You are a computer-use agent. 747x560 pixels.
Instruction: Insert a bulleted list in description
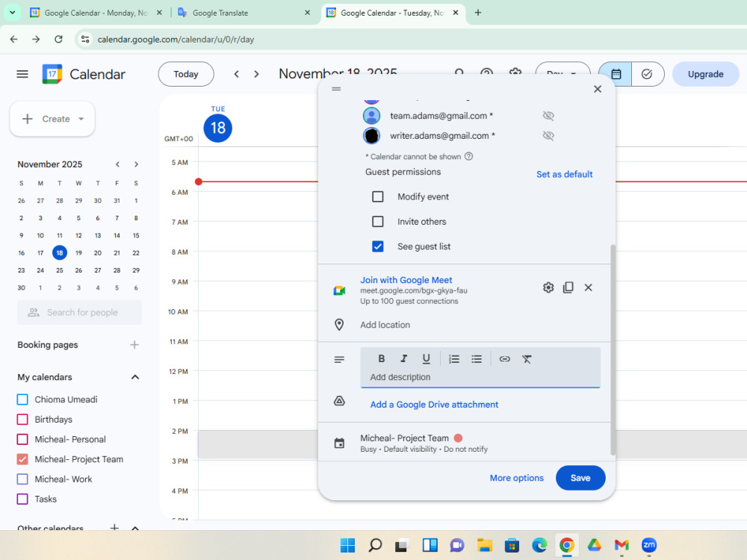coord(477,358)
